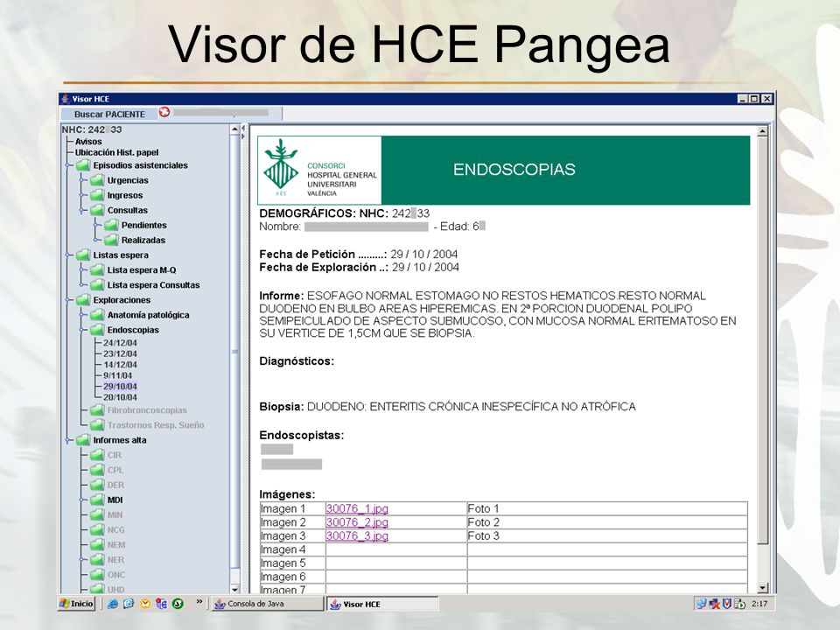Open the 23/12/04 endoscopy entry
The image size is (840, 630).
point(120,353)
